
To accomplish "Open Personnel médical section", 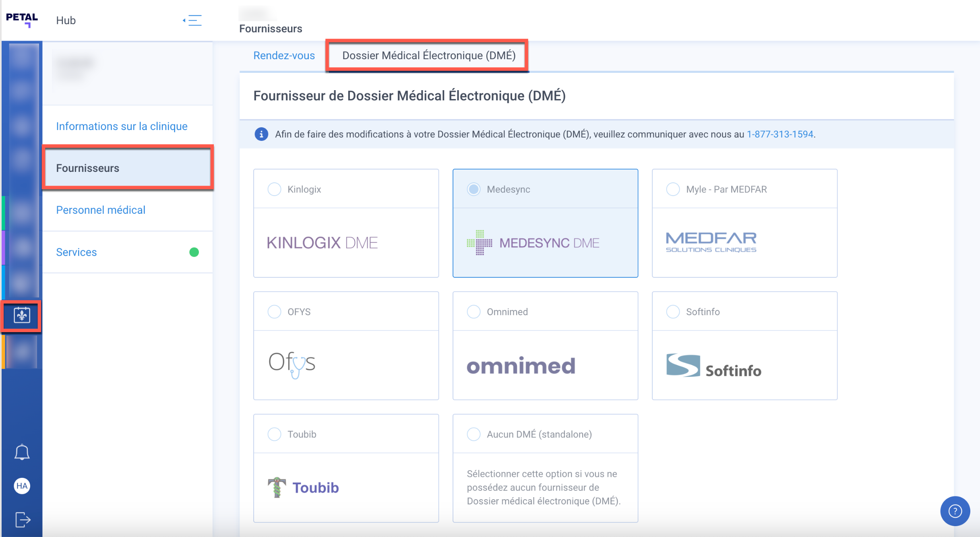I will tap(127, 210).
